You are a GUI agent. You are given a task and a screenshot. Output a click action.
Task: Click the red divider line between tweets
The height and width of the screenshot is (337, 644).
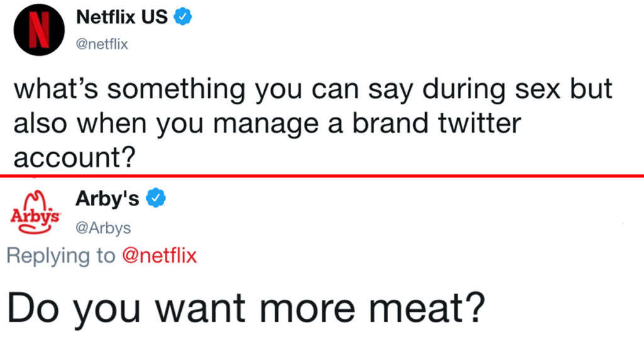322,176
